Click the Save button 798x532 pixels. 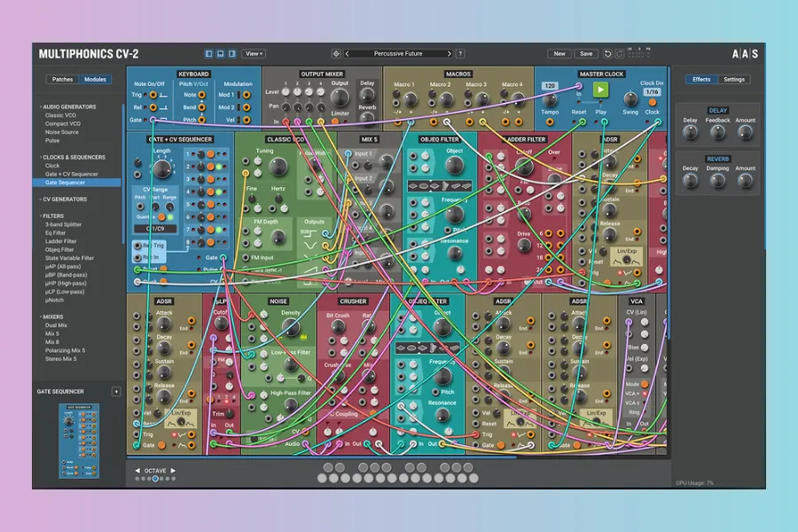coord(585,54)
